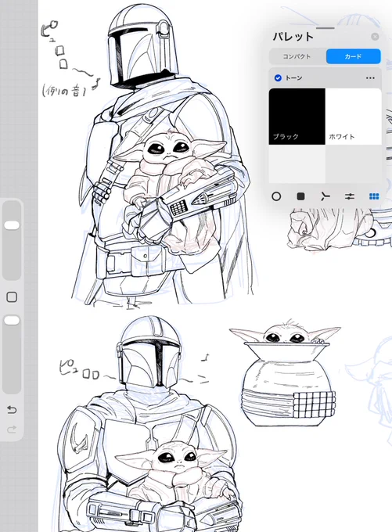Select the カード (Cards) view tab
The height and width of the screenshot is (532, 392).
(354, 56)
